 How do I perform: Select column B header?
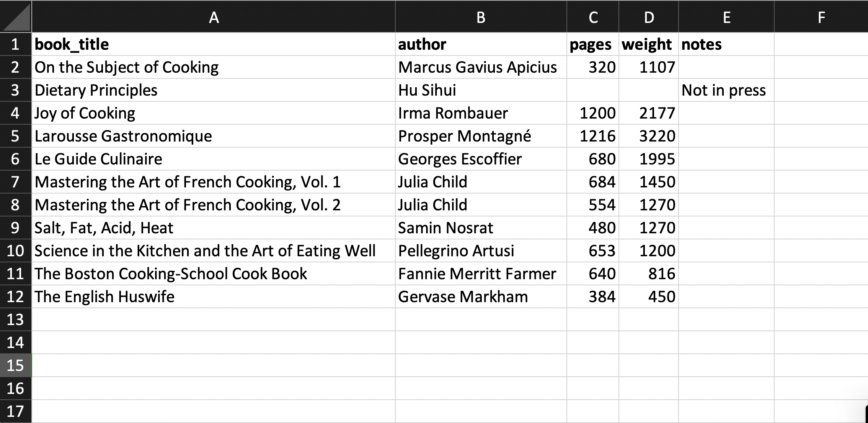pos(481,17)
